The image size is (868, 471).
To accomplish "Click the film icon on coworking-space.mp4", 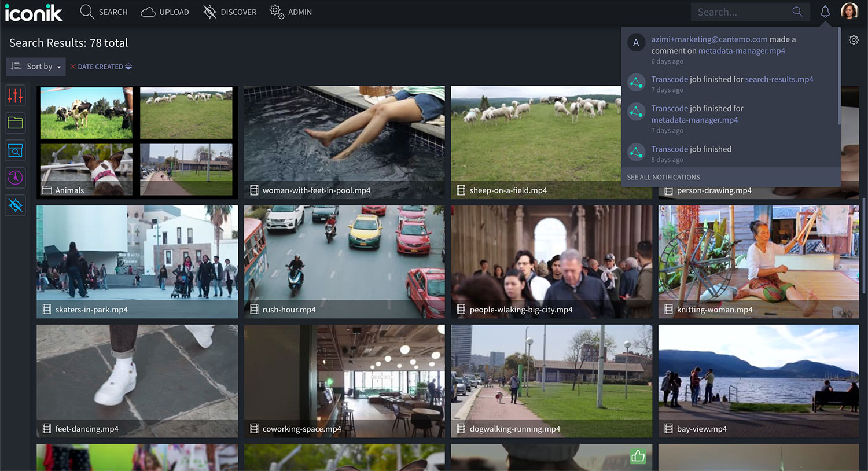I will pos(254,429).
